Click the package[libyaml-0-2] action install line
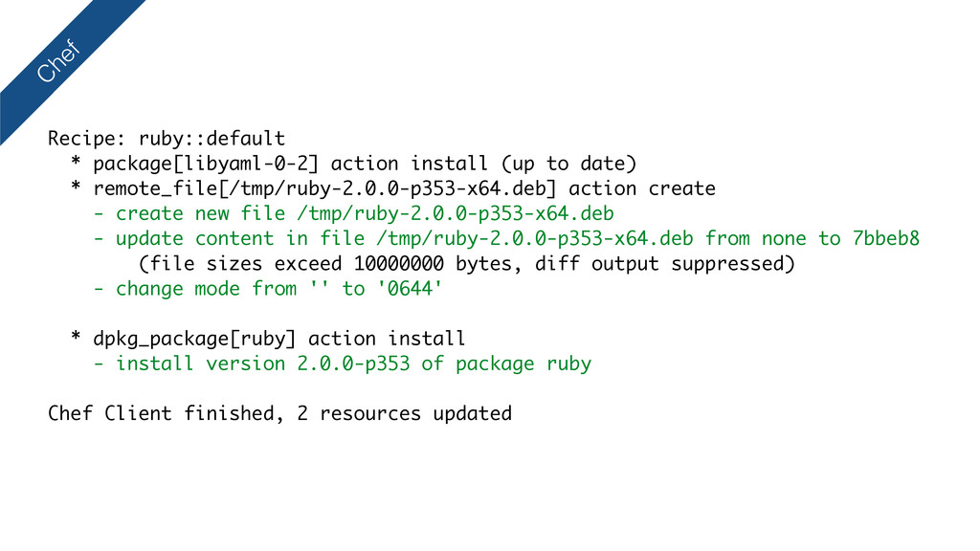Viewport: 980px width, 551px height. [x=354, y=164]
